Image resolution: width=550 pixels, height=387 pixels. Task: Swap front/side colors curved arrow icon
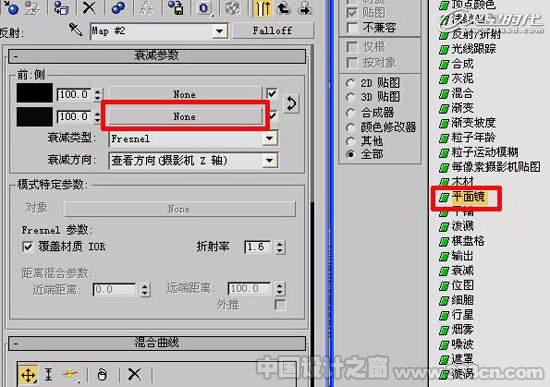coord(291,104)
